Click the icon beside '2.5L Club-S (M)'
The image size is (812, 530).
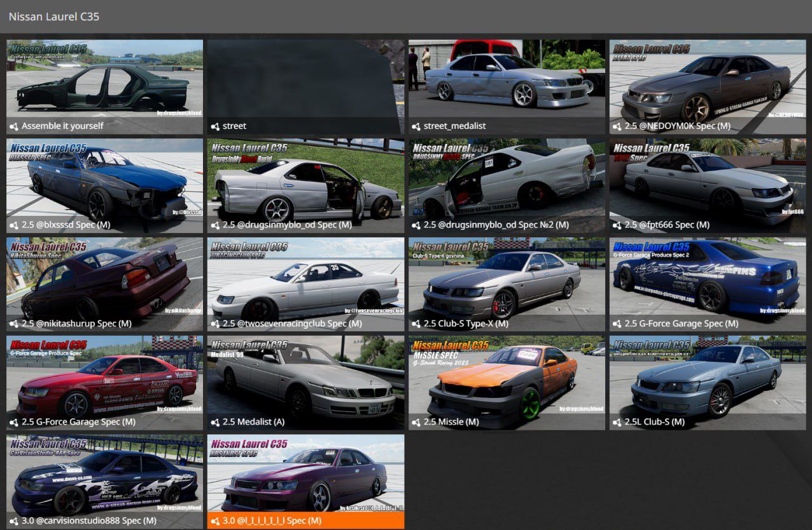[617, 422]
